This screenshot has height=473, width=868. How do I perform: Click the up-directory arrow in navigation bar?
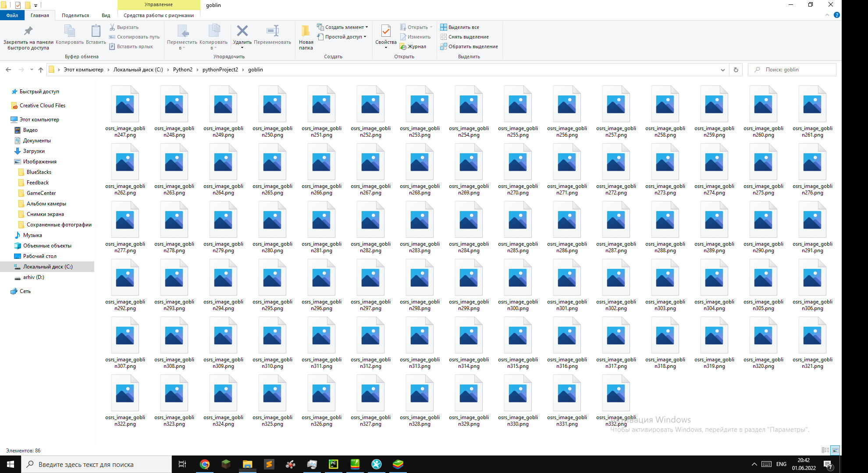pos(41,70)
